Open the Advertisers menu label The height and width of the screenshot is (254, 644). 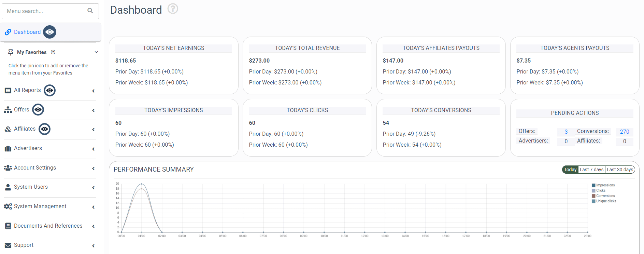[x=28, y=148]
